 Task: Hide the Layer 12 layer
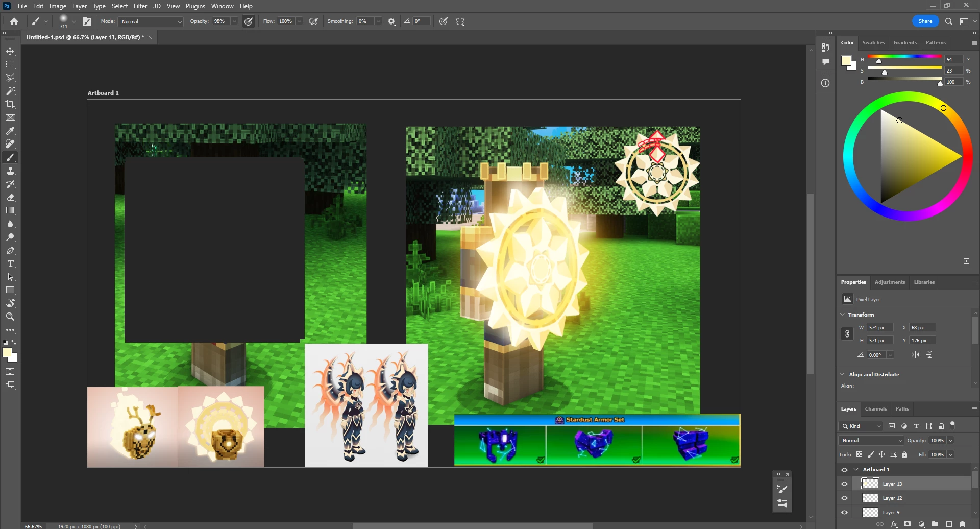coord(845,498)
